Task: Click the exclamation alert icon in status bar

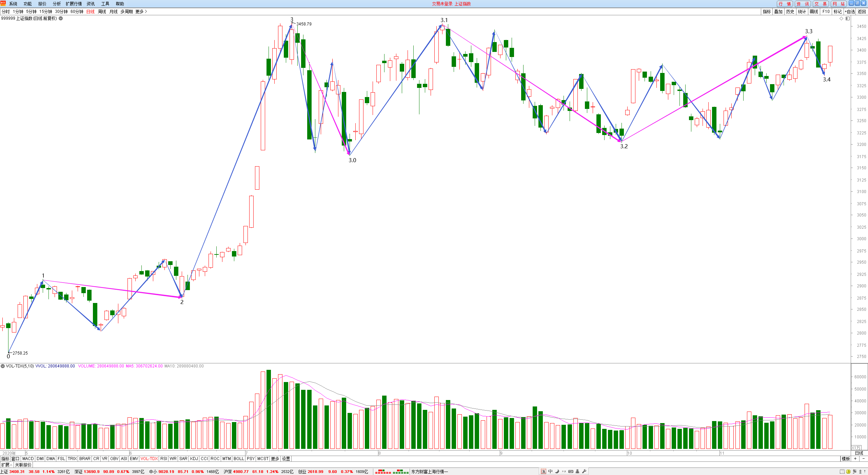Action: click(865, 472)
